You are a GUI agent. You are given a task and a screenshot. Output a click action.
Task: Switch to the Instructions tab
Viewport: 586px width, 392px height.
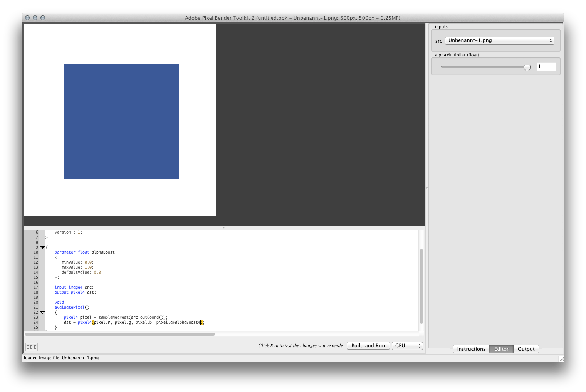pos(471,349)
